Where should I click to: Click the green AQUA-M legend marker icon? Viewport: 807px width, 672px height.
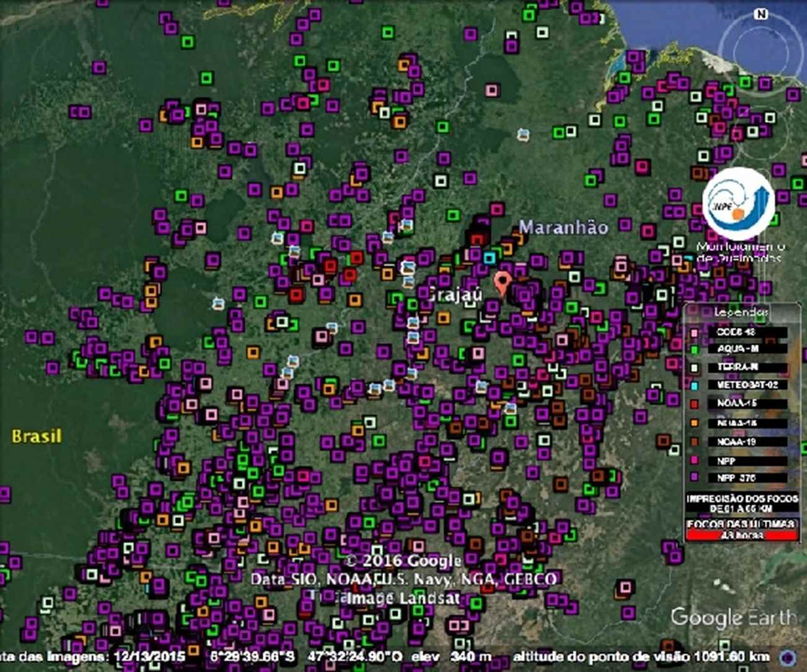[x=695, y=349]
